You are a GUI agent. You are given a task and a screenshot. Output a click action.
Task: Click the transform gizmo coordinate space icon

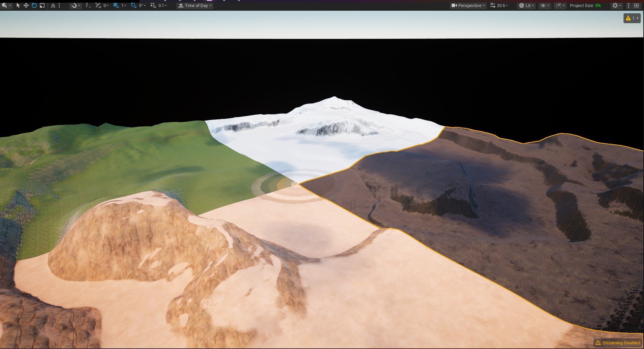tap(53, 5)
